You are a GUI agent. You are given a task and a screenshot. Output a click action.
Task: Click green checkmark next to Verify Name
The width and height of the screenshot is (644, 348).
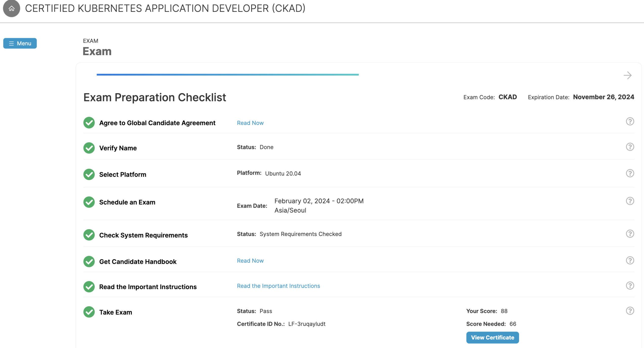pos(89,148)
